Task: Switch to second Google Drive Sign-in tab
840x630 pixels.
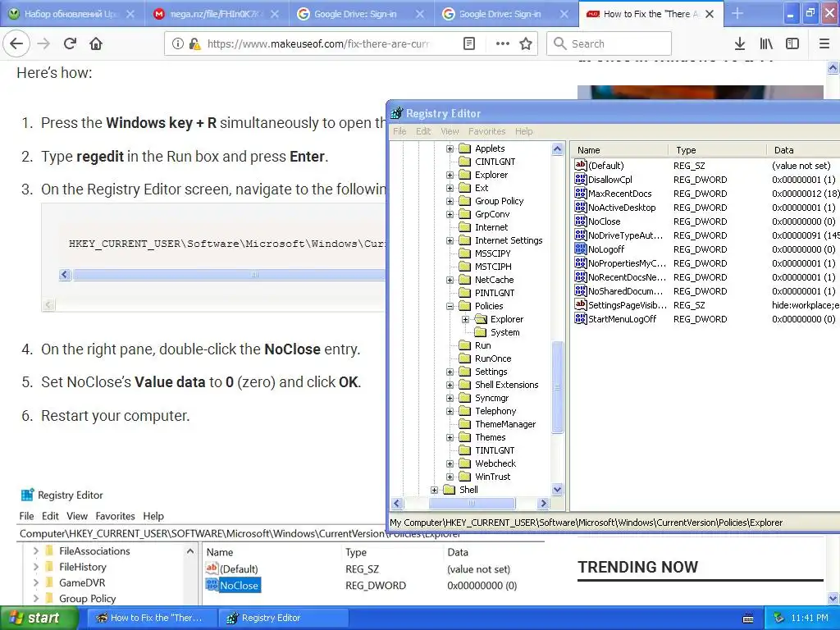Action: 506,14
